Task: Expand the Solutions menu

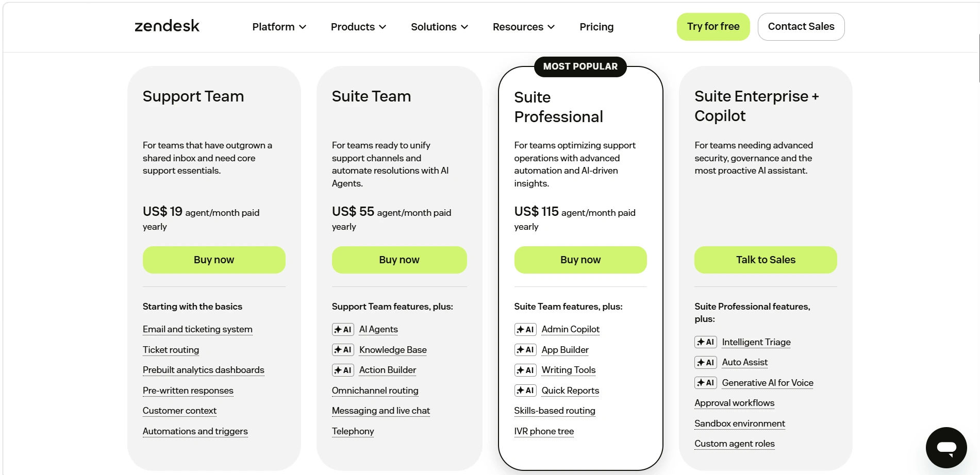Action: (439, 27)
